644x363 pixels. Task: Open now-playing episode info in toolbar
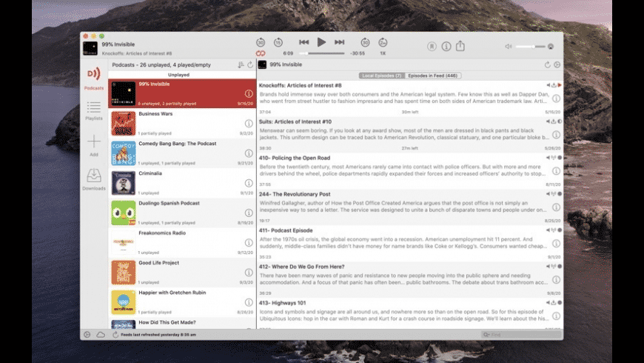(x=446, y=47)
